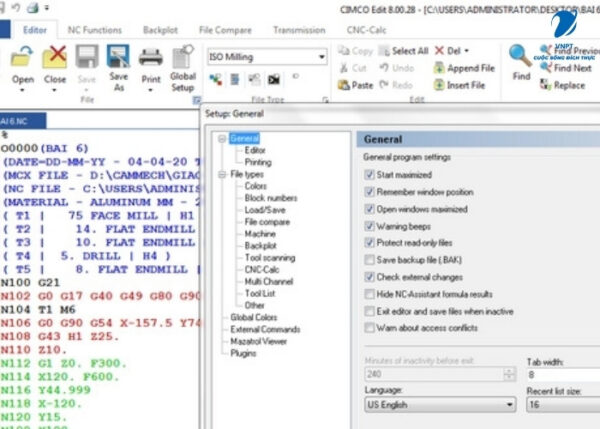This screenshot has width=600, height=429.
Task: Collapse the File types tree node
Action: pyautogui.click(x=222, y=175)
